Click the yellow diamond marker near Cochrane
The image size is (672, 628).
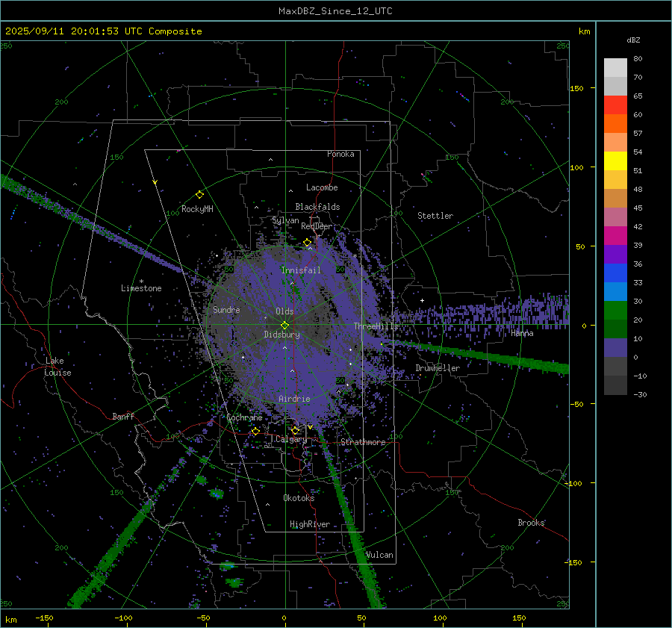tap(255, 431)
